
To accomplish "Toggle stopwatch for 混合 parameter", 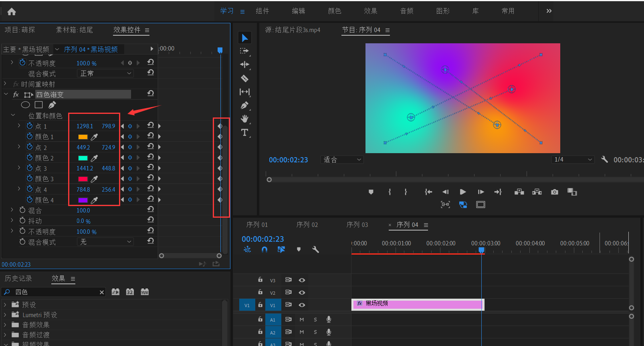I will (22, 210).
